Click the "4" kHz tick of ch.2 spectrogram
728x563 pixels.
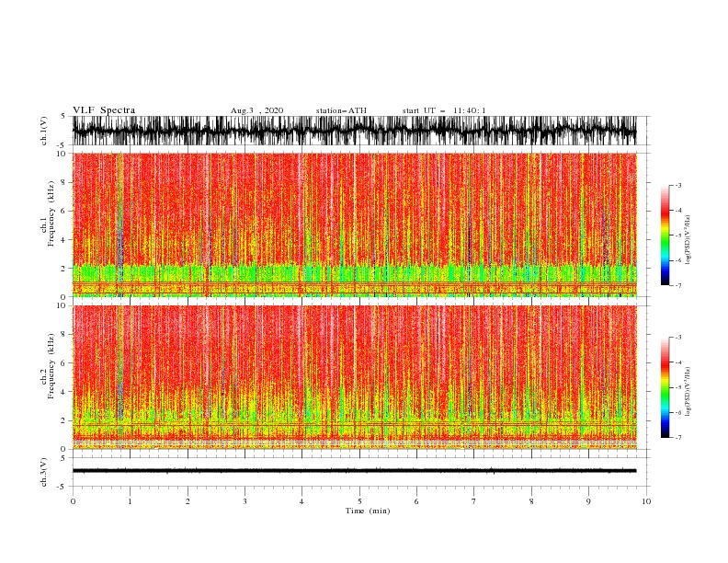click(x=64, y=392)
